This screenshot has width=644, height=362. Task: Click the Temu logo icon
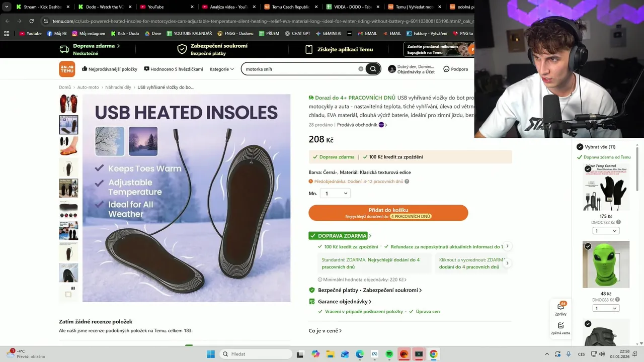(x=67, y=69)
